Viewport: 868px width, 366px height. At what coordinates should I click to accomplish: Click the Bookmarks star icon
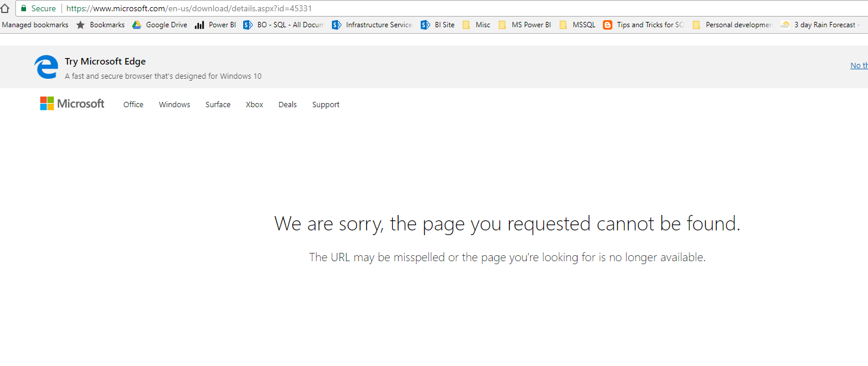click(80, 25)
